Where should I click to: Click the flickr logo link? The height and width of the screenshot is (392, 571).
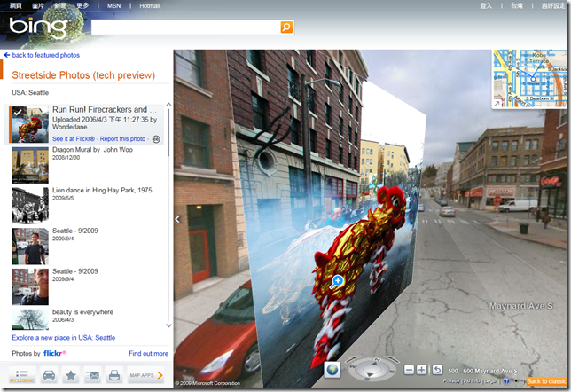click(55, 353)
